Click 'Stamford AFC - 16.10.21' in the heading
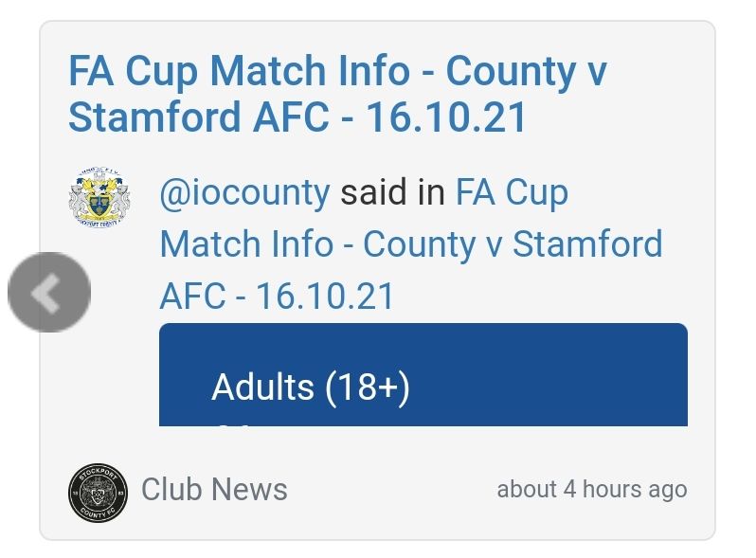This screenshot has height=558, width=756. 297,118
